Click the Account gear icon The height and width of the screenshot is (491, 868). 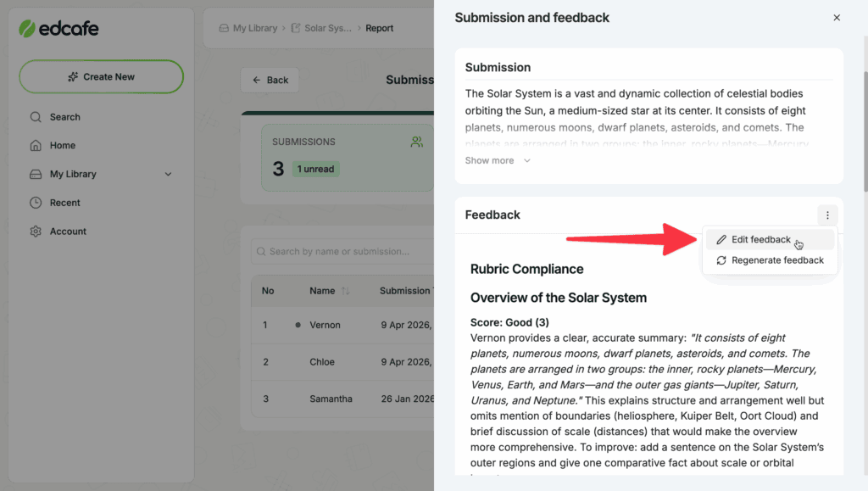click(x=36, y=232)
